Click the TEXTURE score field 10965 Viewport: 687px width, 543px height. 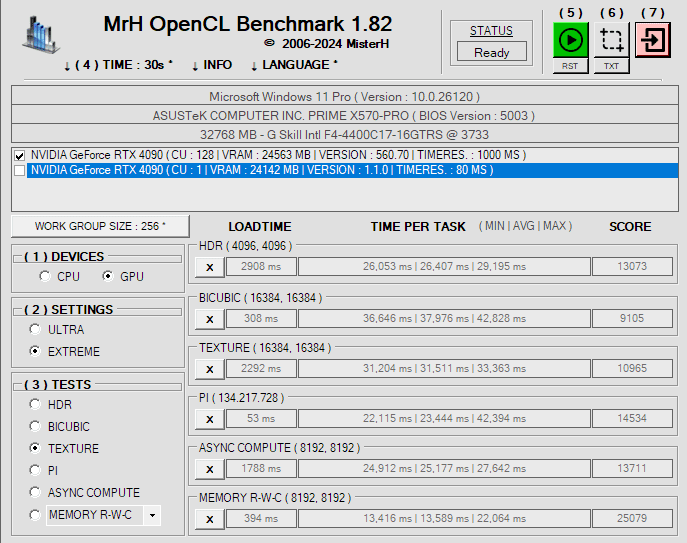pos(632,369)
